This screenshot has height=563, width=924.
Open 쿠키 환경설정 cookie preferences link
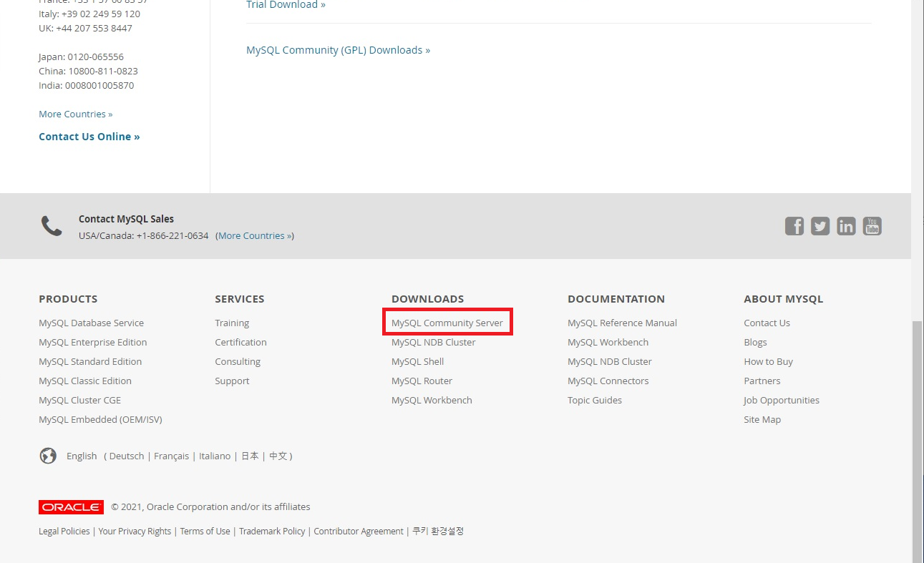pyautogui.click(x=438, y=532)
